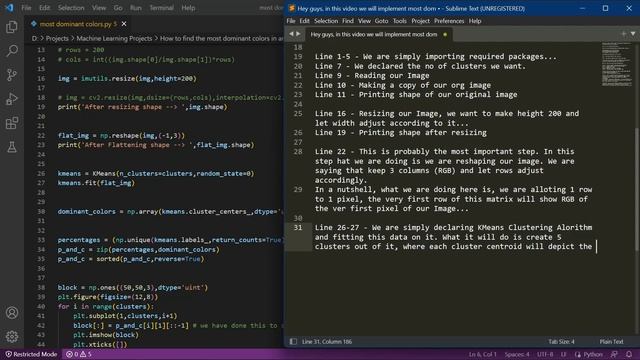
Task: Open Selection menu in Sublime Text
Action: (x=326, y=21)
